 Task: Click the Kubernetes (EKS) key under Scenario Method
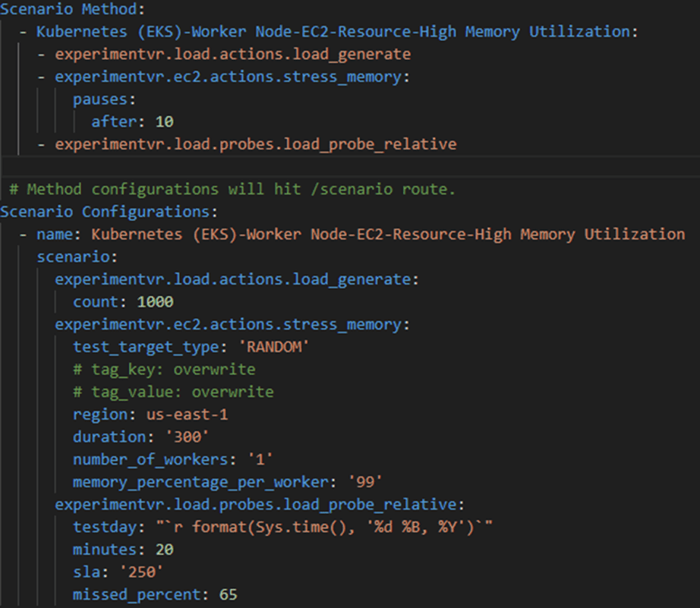click(337, 32)
